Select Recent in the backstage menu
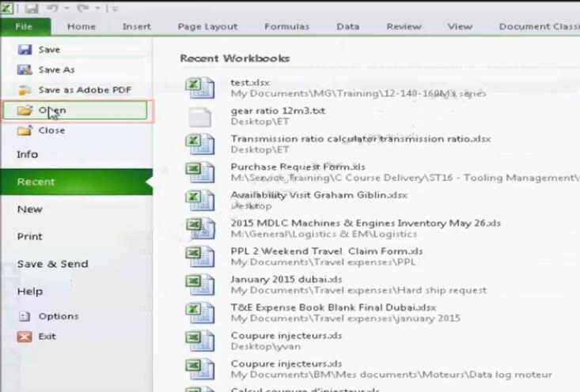The width and height of the screenshot is (580, 392). pos(77,182)
